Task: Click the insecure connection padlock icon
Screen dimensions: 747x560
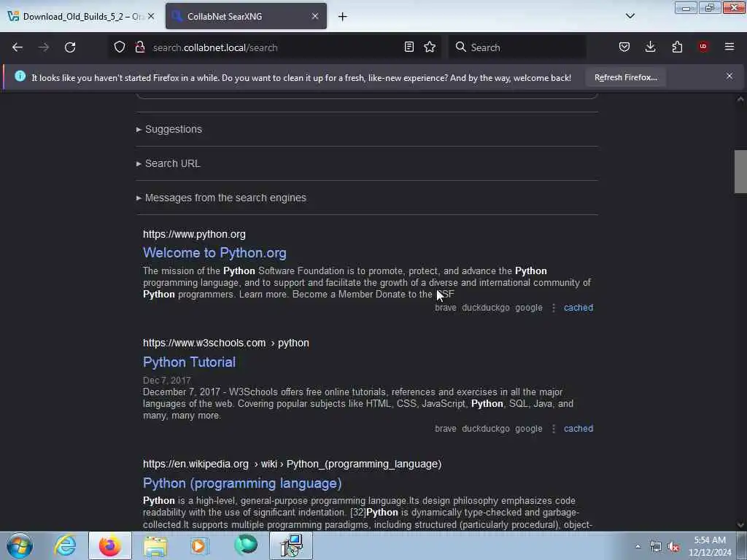Action: [139, 47]
